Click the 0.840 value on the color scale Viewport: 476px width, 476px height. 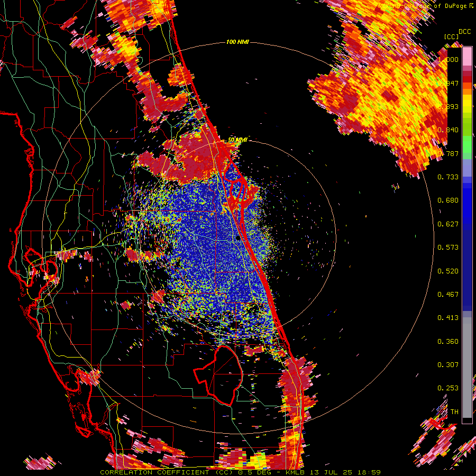click(448, 130)
